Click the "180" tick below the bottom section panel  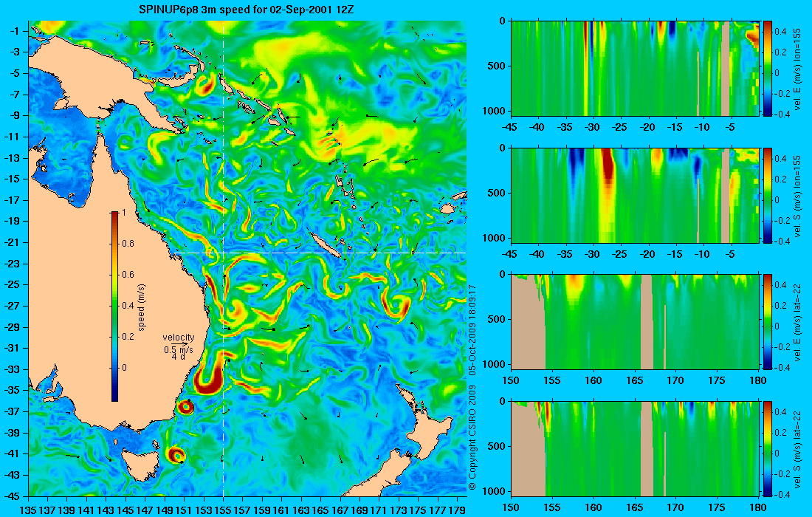(758, 507)
